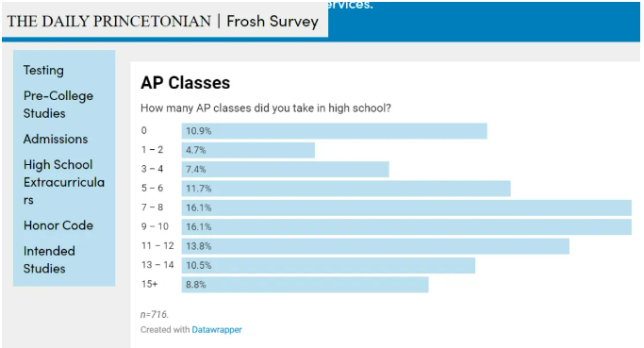Screen dimensions: 644x348
Task: Navigate to Honor Code section
Action: [58, 225]
